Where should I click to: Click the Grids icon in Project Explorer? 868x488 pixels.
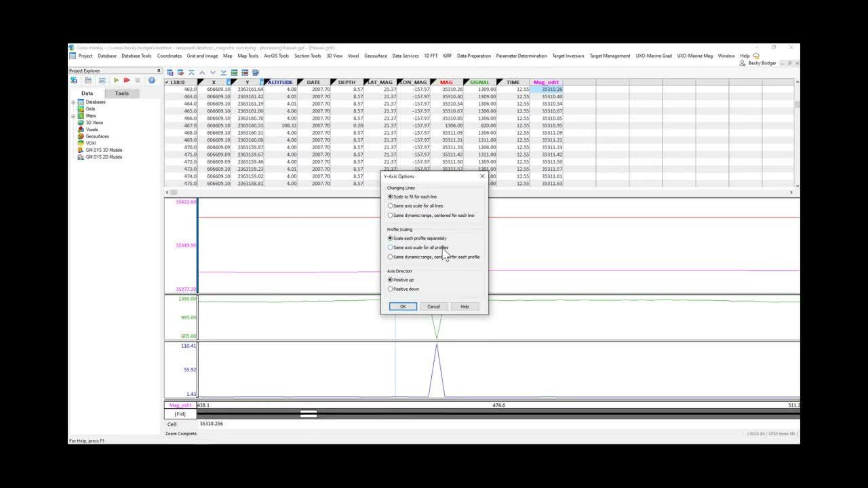[x=81, y=109]
